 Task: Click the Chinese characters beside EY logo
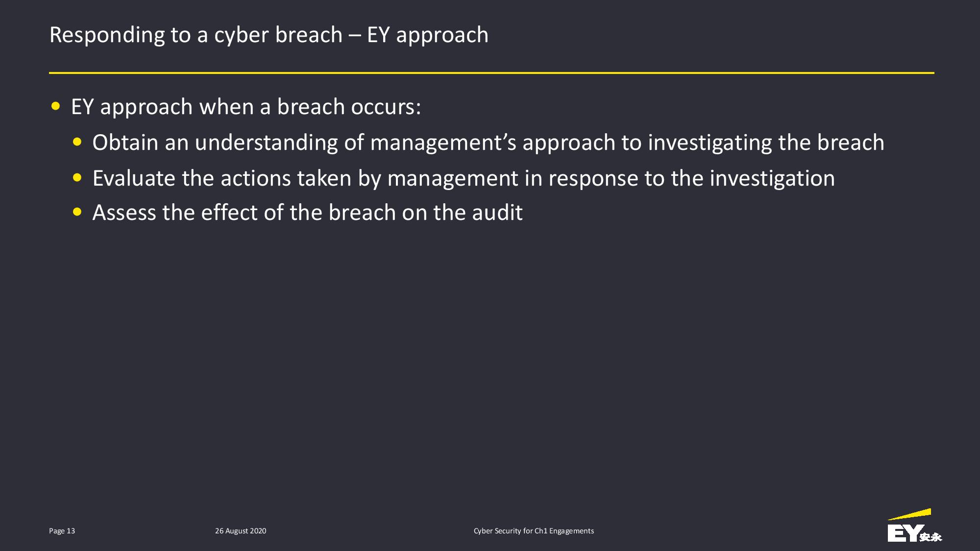[931, 537]
